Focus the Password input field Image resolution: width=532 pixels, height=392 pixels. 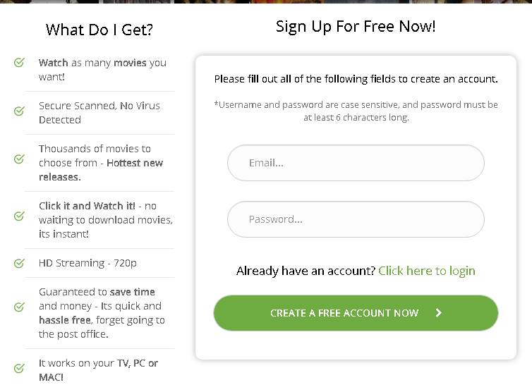(x=356, y=219)
